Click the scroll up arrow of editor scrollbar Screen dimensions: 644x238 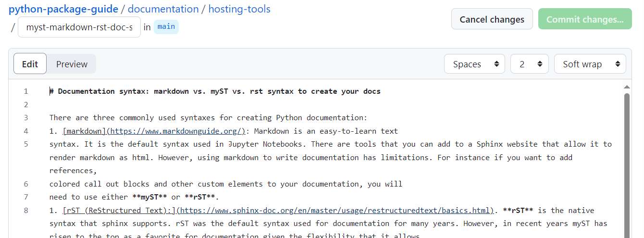tap(626, 87)
